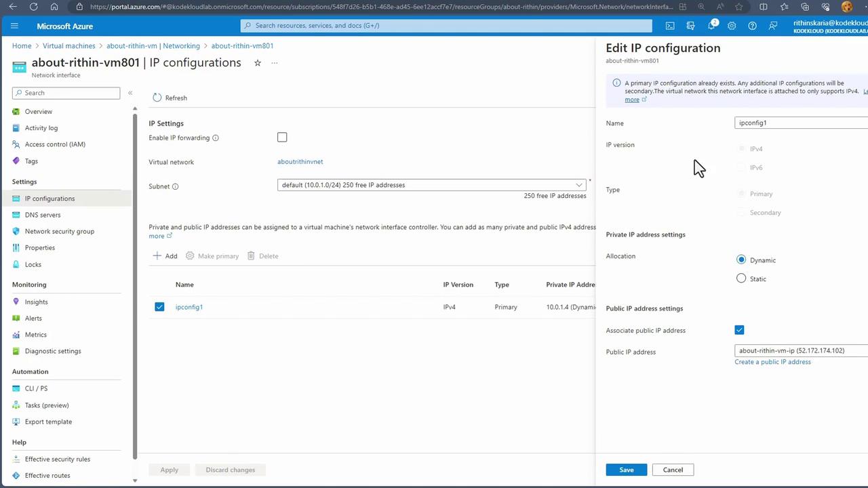Select Static private IP allocation
868x488 pixels.
click(x=741, y=279)
